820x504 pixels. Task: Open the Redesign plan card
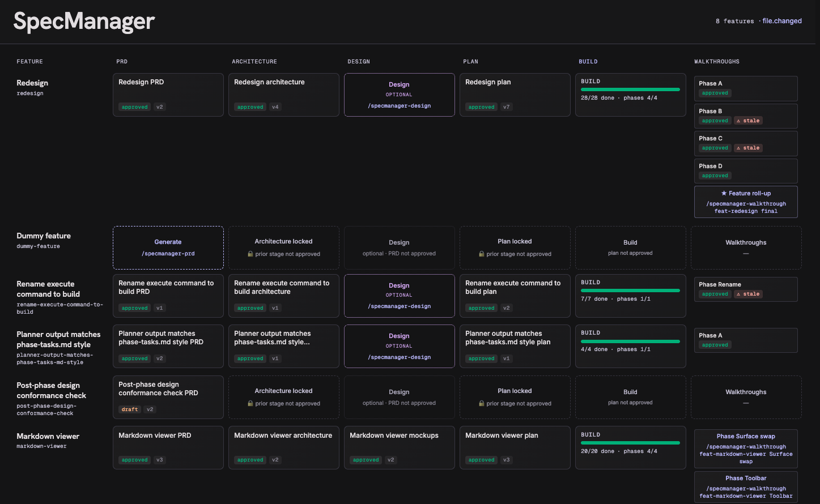click(x=515, y=95)
